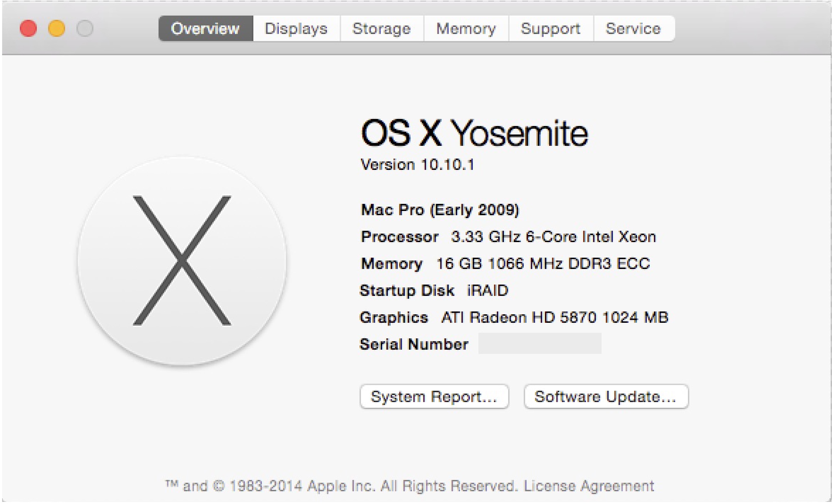This screenshot has height=504, width=833.
Task: Click the System Report button
Action: point(434,396)
